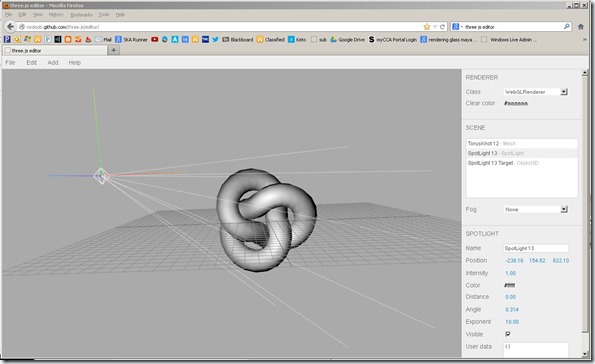The width and height of the screenshot is (595, 364).
Task: Open the Firefox History menu
Action: click(x=56, y=14)
